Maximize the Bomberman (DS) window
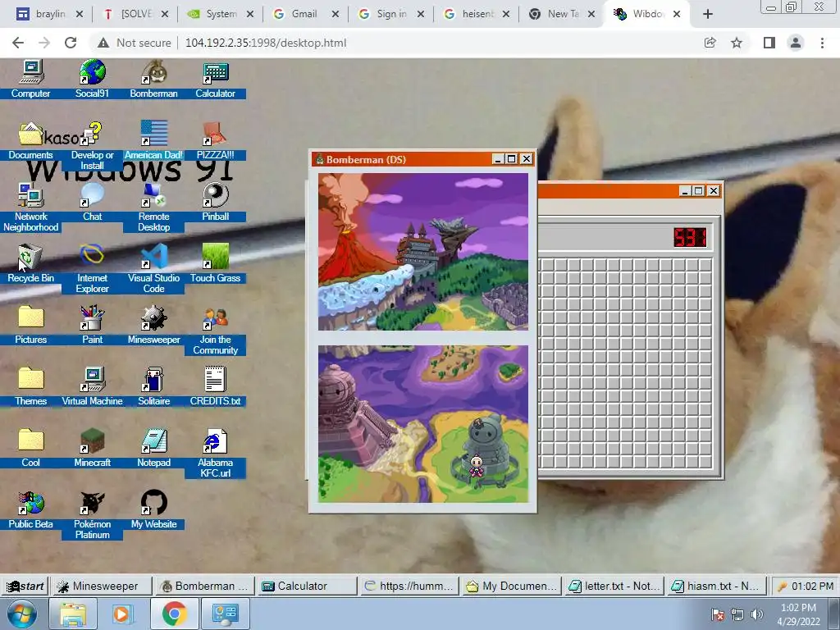Screen dimensions: 840x630 (x=512, y=159)
